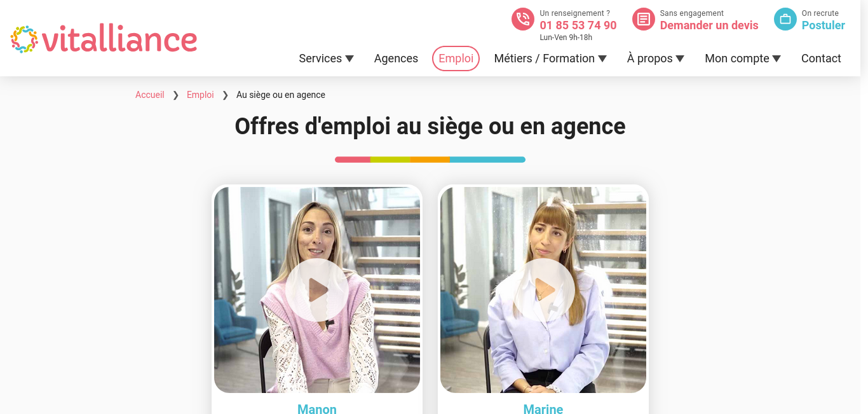Click the blue briefcase recruitment icon
This screenshot has width=868, height=414.
coord(785,19)
